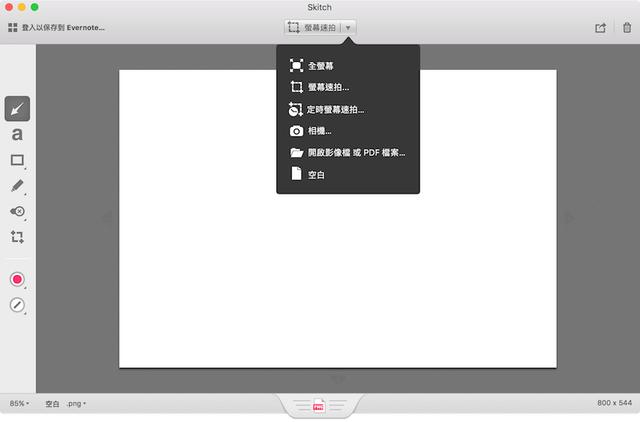640x422 pixels.
Task: Click the trash delete icon
Action: 627,27
